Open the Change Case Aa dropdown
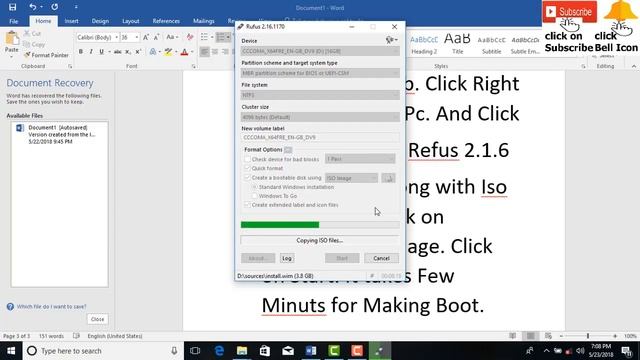The image size is (640, 360). tap(172, 37)
